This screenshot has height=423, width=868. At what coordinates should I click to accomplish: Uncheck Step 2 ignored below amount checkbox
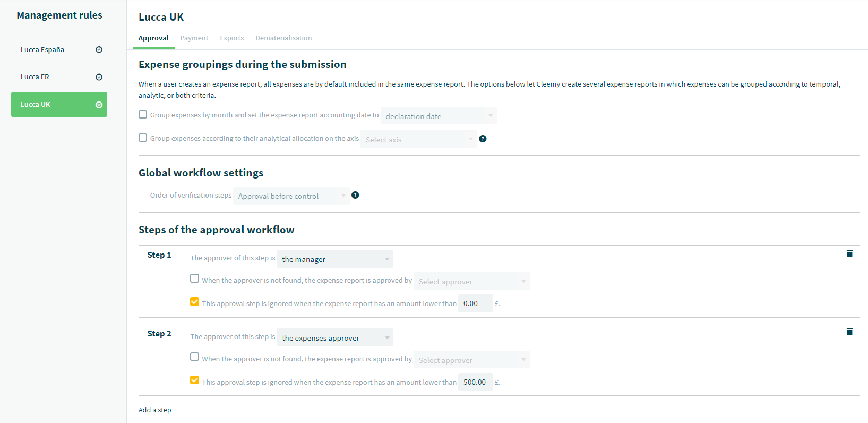[x=194, y=380]
